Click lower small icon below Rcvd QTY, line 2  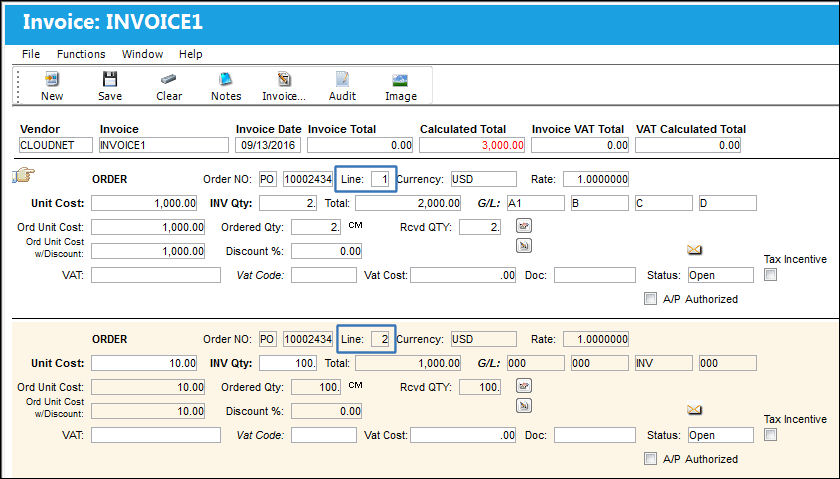(x=524, y=406)
